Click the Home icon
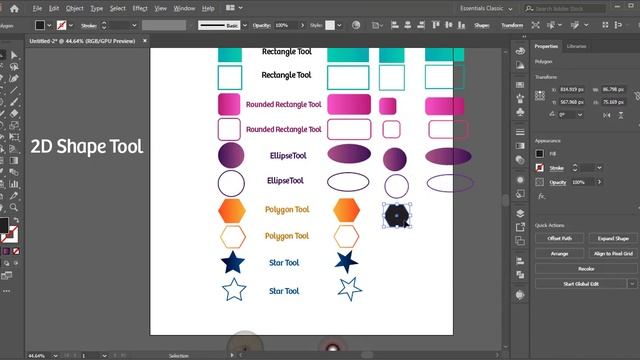Image resolution: width=640 pixels, height=360 pixels. pos(14,9)
